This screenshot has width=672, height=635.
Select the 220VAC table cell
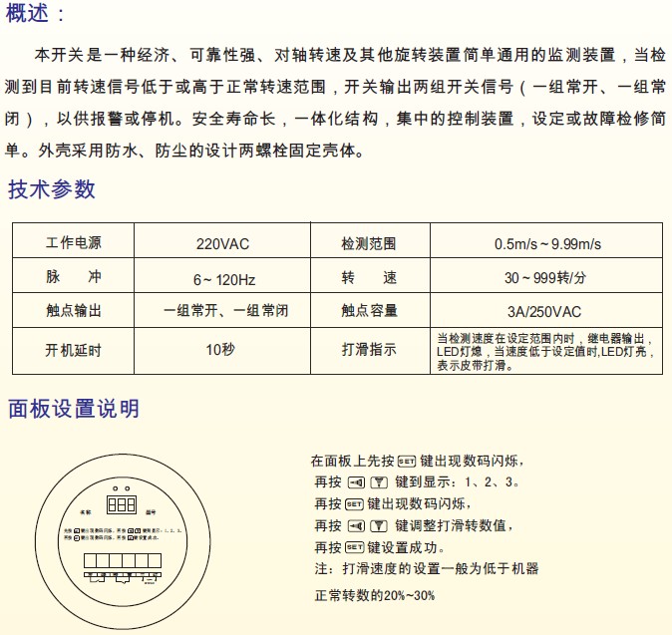pyautogui.click(x=223, y=244)
